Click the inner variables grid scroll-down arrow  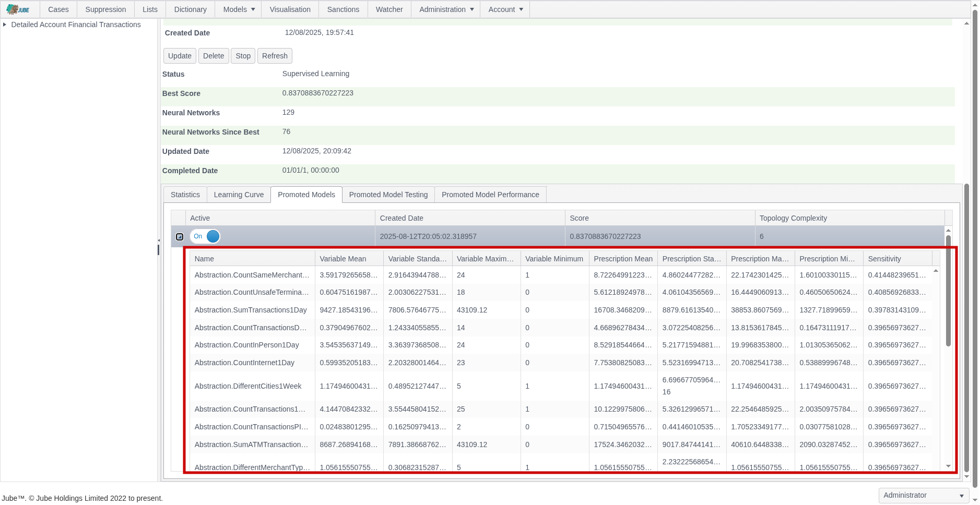coord(948,466)
